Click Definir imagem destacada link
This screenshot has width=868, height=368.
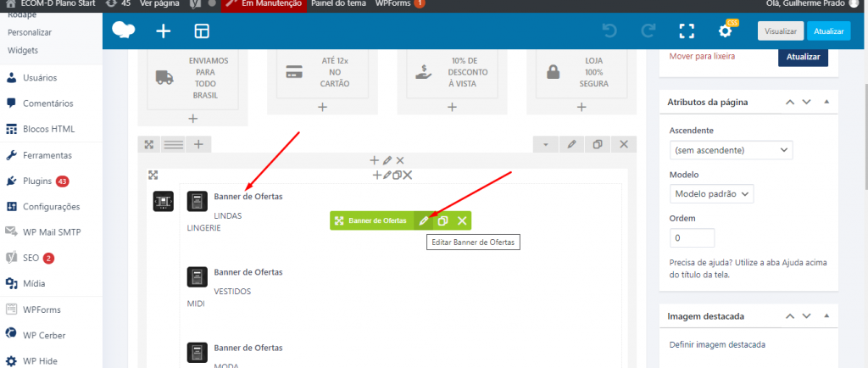click(717, 345)
